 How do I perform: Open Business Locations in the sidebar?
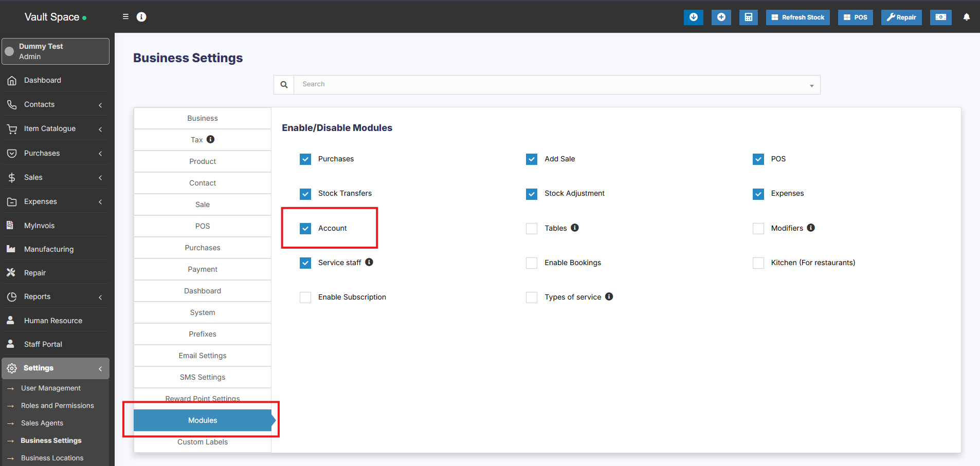[52, 458]
